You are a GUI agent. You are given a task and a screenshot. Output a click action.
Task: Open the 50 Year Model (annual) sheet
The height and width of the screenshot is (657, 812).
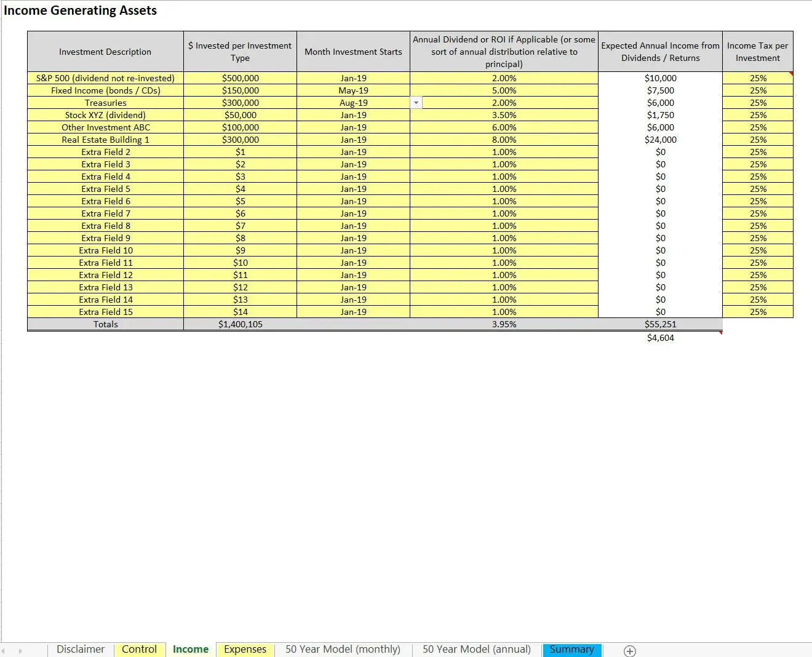pyautogui.click(x=476, y=649)
